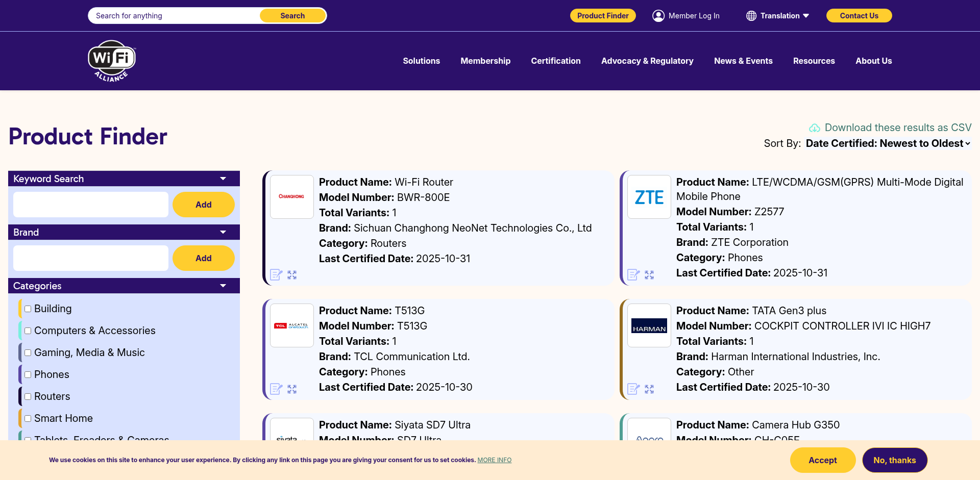This screenshot has width=980, height=480.
Task: Click the Brand filter text field
Action: [x=91, y=258]
